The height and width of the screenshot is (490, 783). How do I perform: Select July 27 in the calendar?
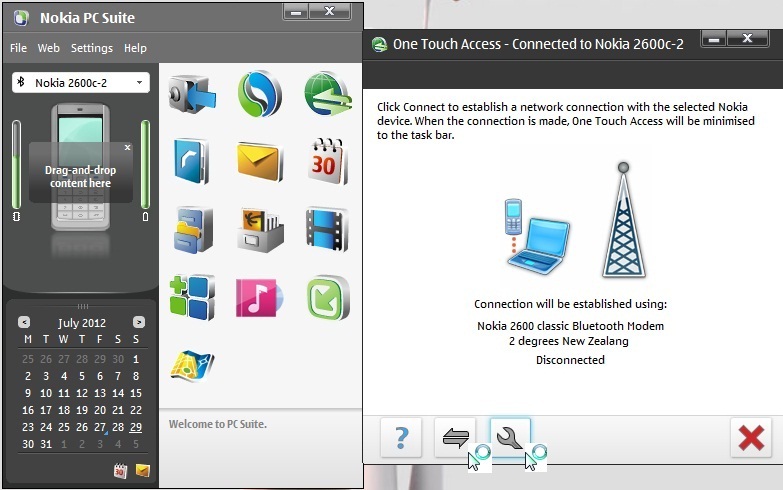click(100, 427)
